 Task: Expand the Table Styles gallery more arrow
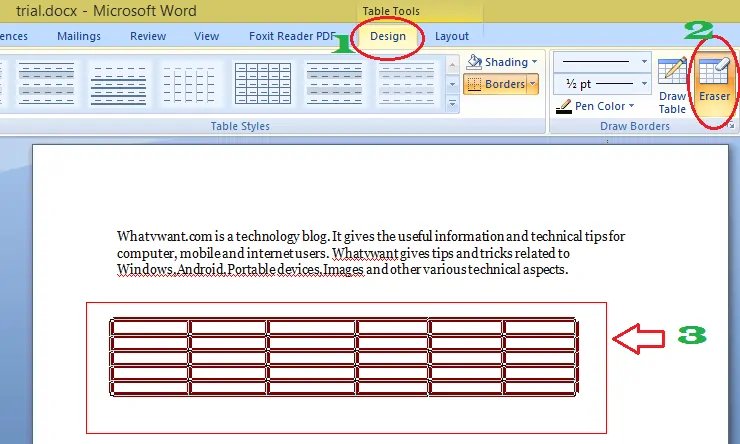[x=452, y=103]
